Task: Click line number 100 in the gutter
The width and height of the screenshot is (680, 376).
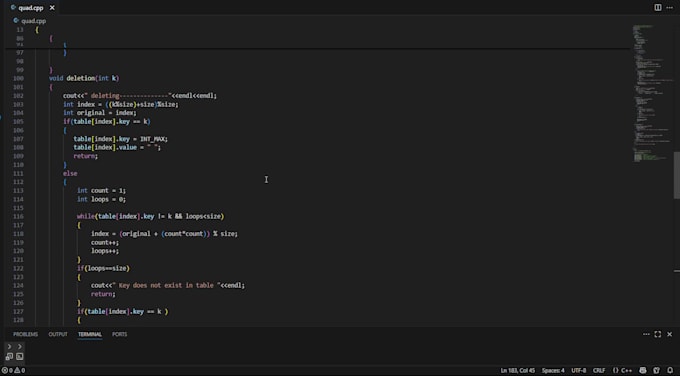Action: pyautogui.click(x=18, y=78)
